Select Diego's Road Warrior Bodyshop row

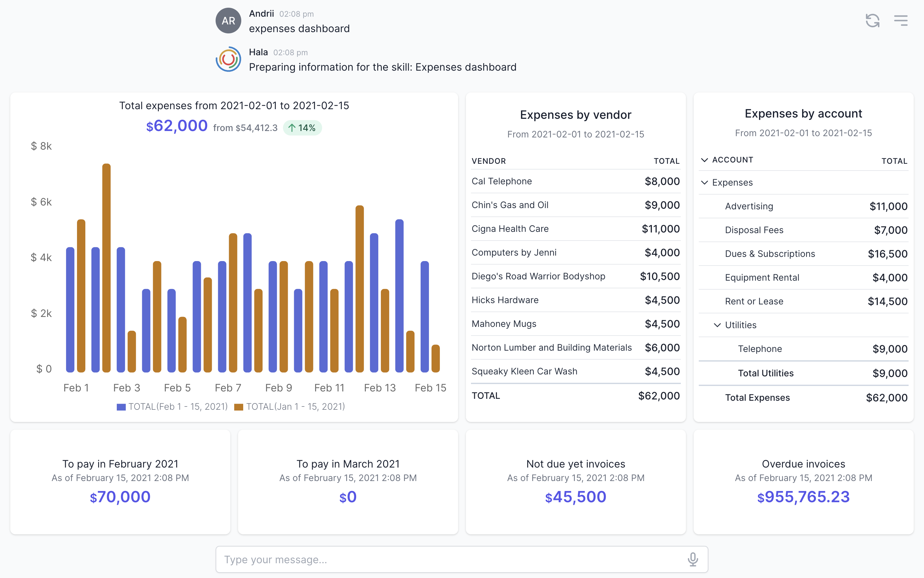click(x=575, y=276)
